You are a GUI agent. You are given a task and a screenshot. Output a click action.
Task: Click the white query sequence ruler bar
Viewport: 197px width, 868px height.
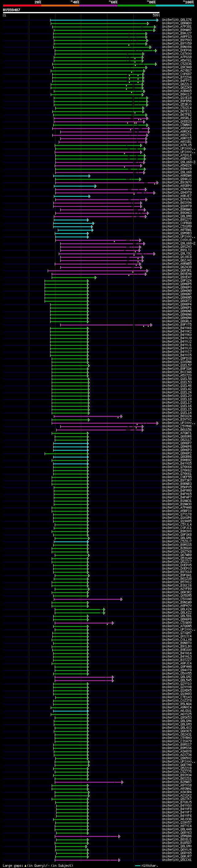(81, 12)
